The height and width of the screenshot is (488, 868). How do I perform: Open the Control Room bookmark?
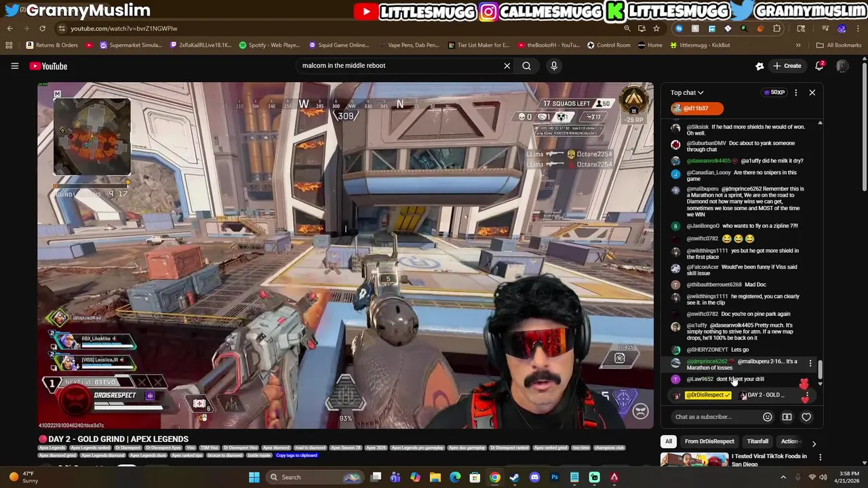608,45
